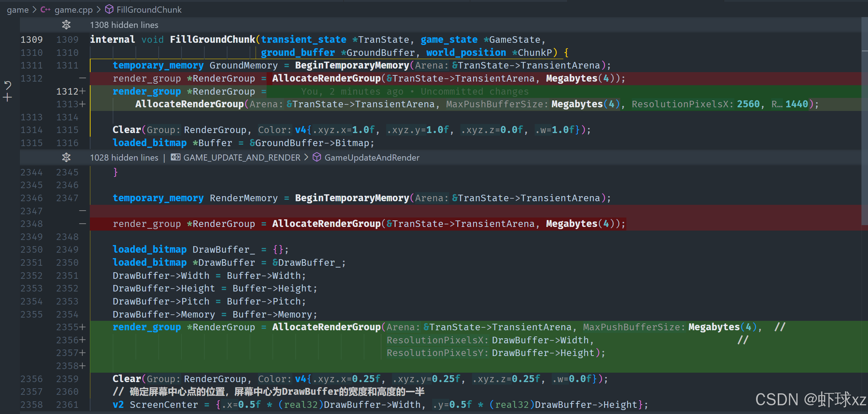Click DrawBuffer->Width assignment line

pyautogui.click(x=209, y=276)
